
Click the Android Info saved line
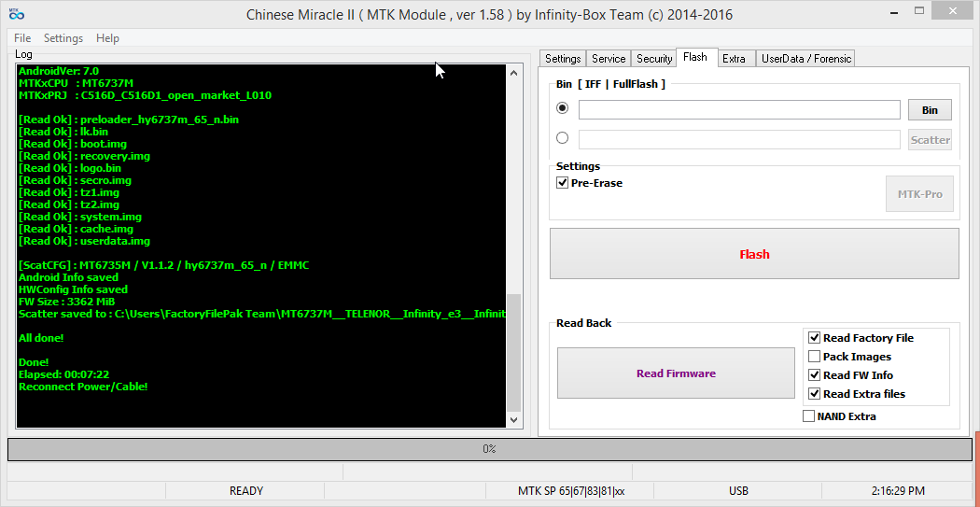(69, 277)
